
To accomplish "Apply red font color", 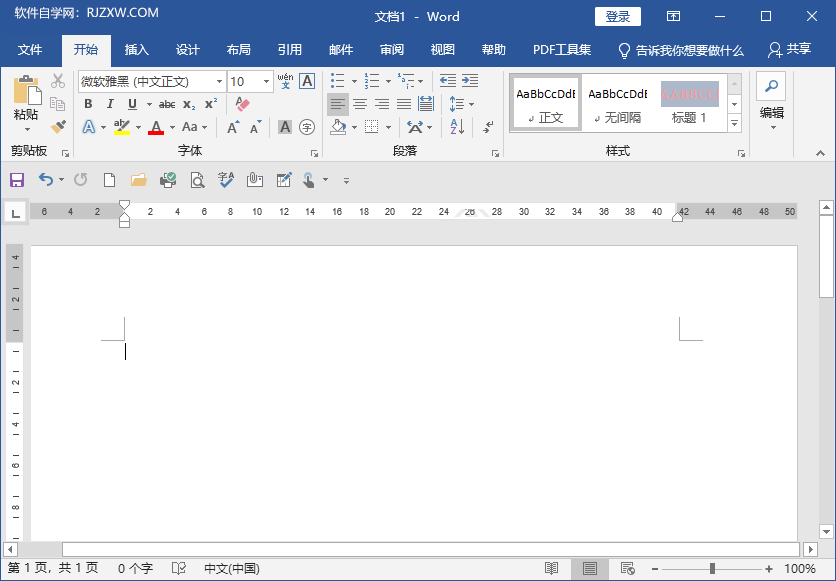I will 156,127.
